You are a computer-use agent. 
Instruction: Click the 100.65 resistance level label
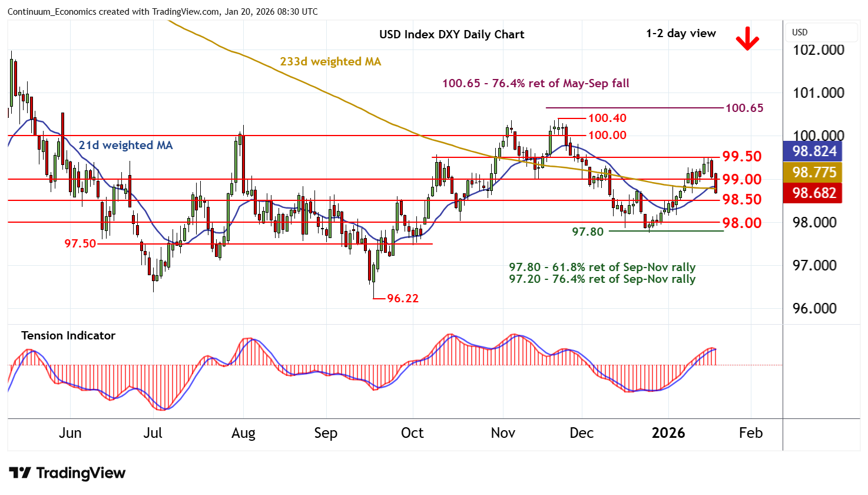coord(744,108)
